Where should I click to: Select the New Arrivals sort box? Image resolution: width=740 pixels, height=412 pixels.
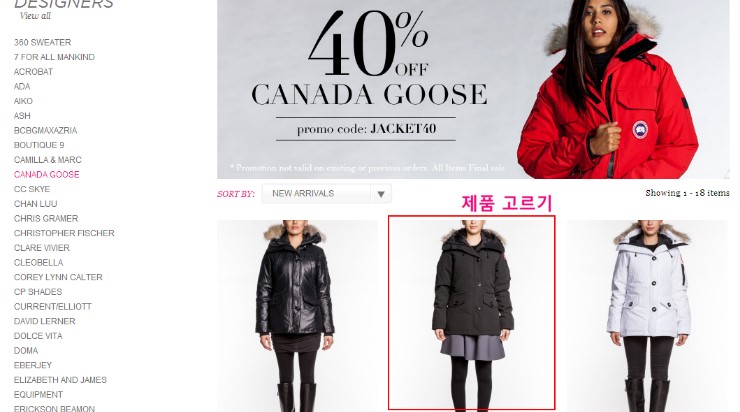(x=327, y=194)
